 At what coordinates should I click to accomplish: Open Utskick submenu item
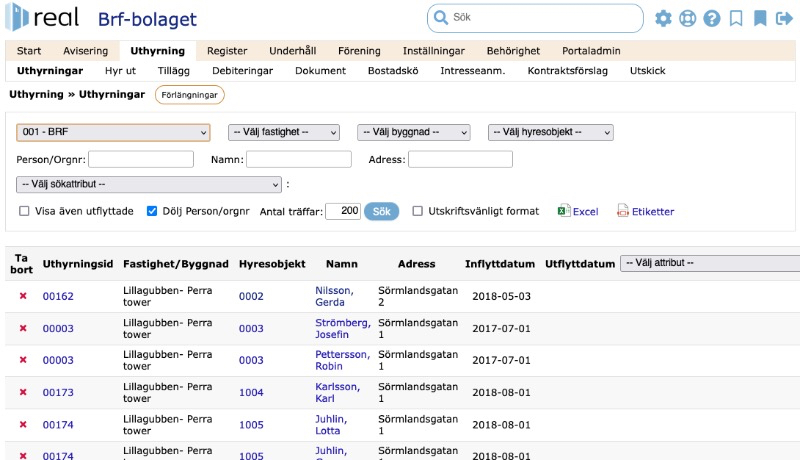click(647, 70)
